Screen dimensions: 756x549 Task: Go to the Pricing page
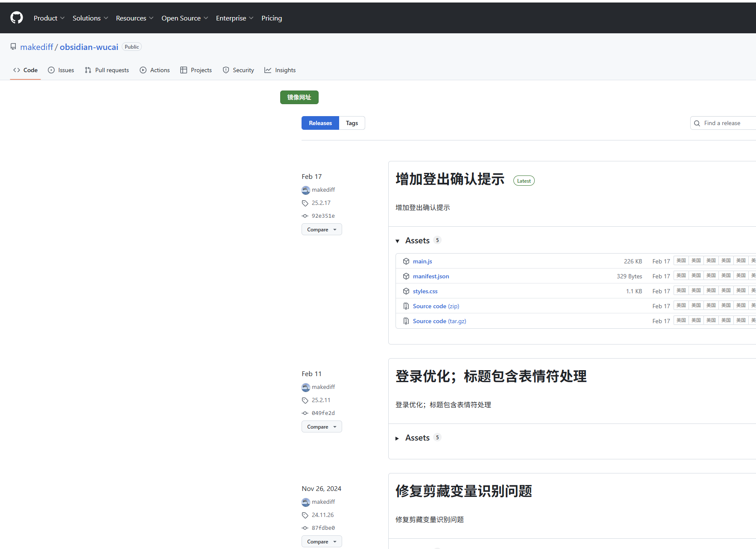point(272,18)
